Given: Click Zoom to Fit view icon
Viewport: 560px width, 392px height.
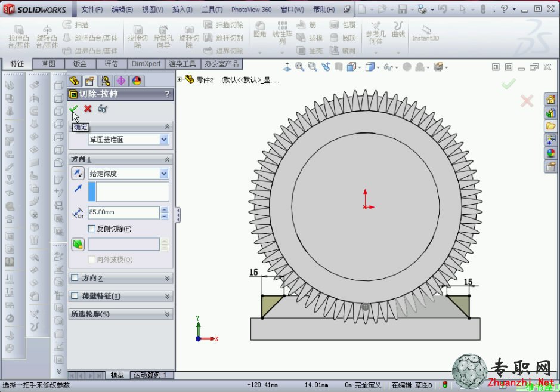Looking at the screenshot, I should (x=299, y=67).
